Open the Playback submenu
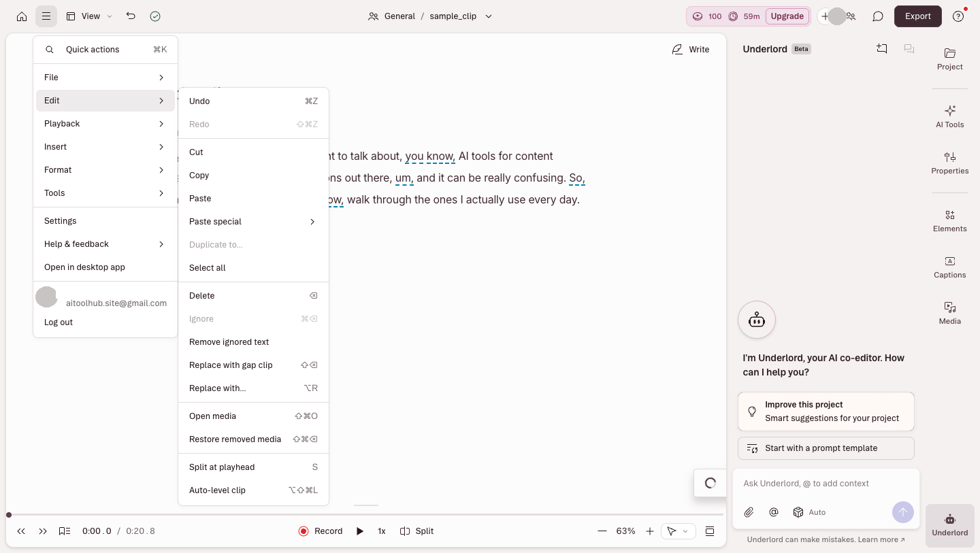This screenshot has height=553, width=980. click(x=105, y=124)
